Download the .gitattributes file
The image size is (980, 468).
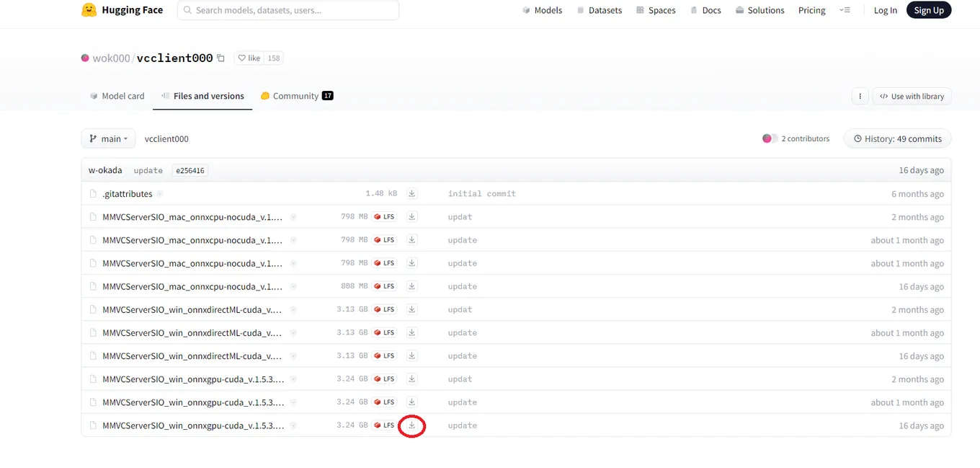point(411,193)
